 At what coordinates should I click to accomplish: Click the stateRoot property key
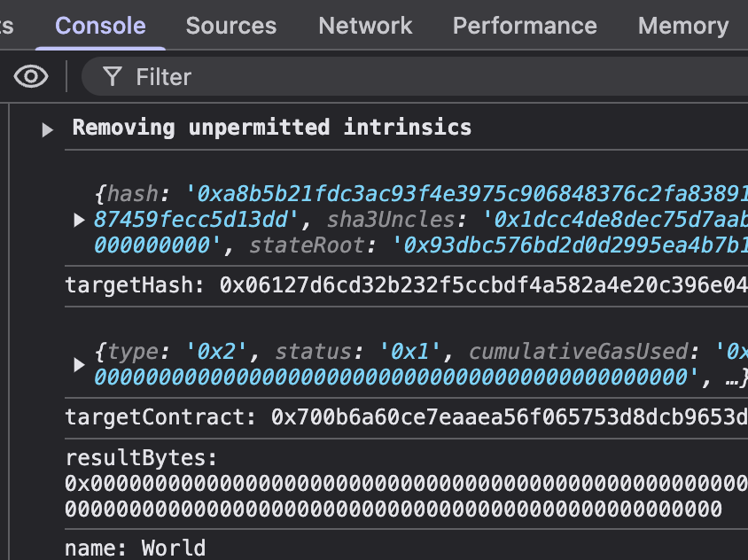(307, 245)
